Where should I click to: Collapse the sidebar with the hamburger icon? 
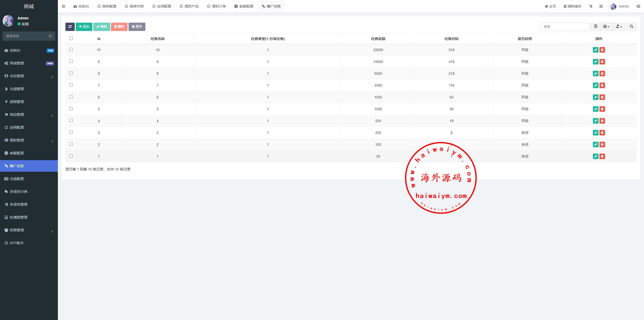[x=63, y=6]
